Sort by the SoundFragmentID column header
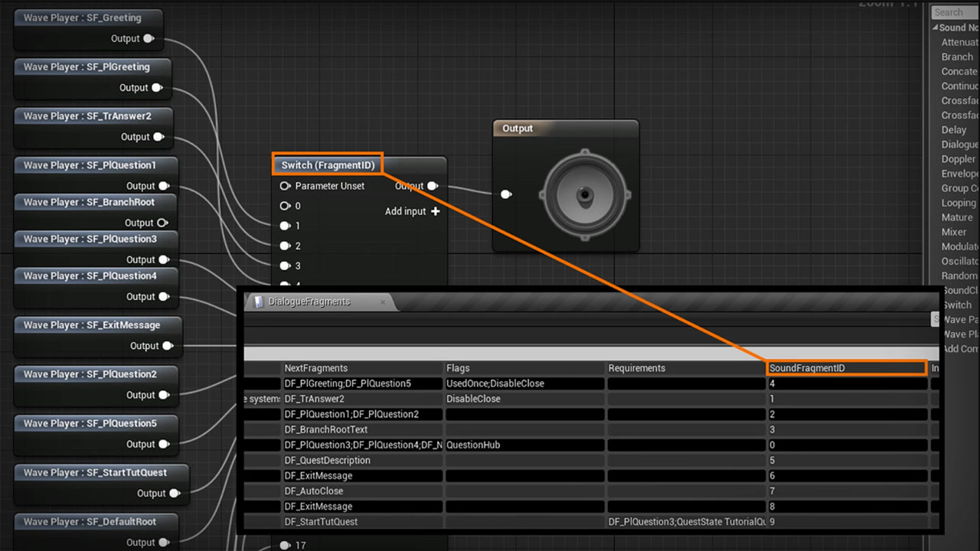The image size is (980, 551). (x=846, y=368)
